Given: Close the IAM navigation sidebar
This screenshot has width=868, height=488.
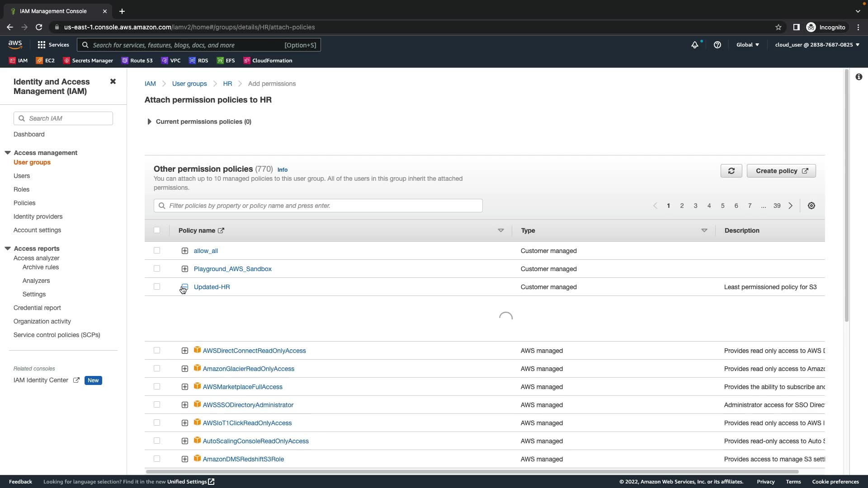Looking at the screenshot, I should coord(113,81).
